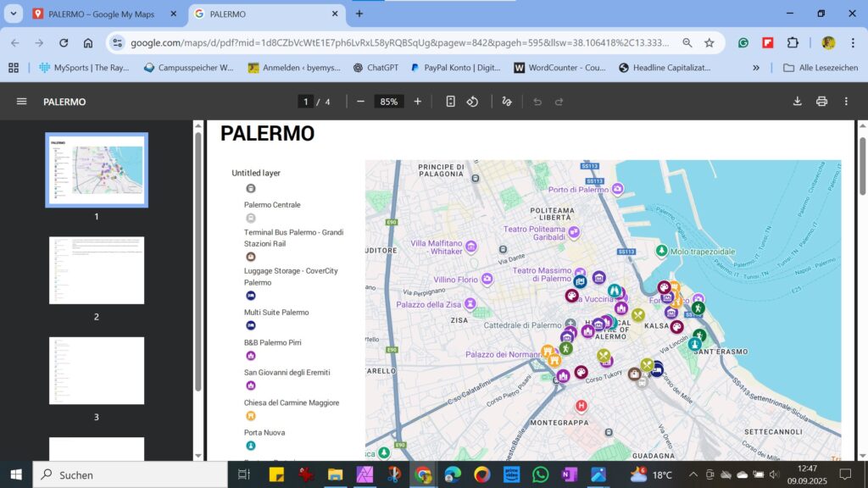Image resolution: width=868 pixels, height=488 pixels.
Task: Open the Alle Lesezeichen bookmarks folder
Action: coord(820,68)
